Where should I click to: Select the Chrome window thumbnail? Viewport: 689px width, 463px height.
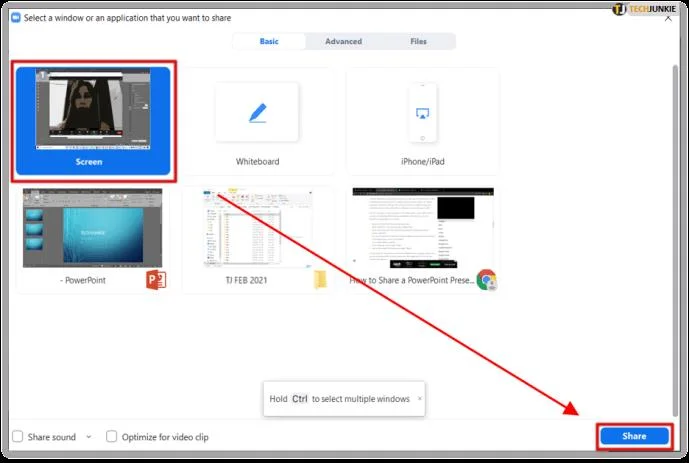(423, 228)
